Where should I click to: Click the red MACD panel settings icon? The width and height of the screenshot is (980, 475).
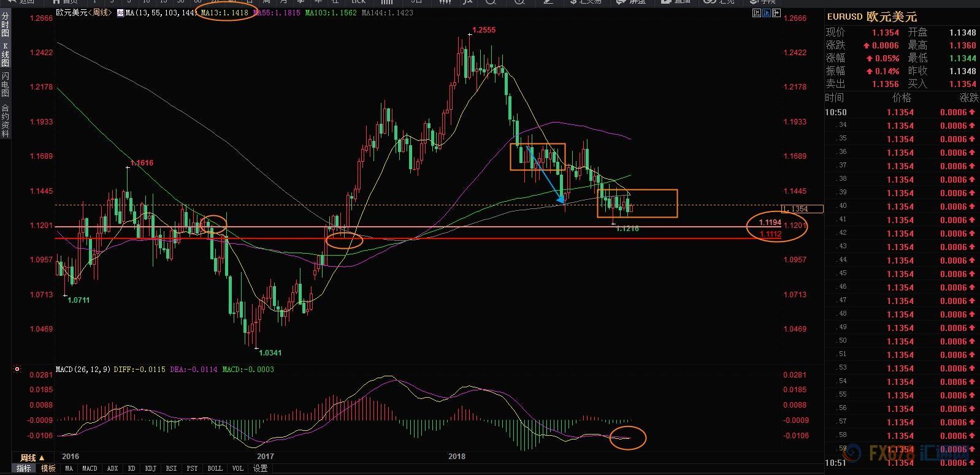point(17,370)
